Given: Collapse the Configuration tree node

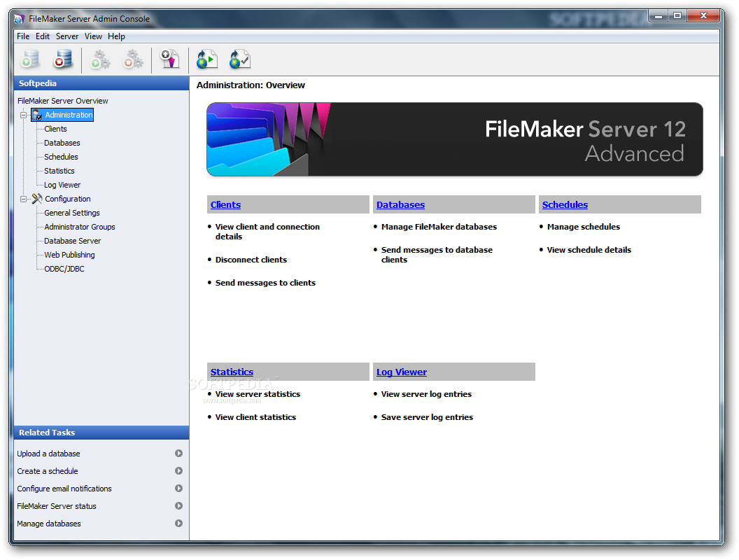Looking at the screenshot, I should click(x=23, y=199).
